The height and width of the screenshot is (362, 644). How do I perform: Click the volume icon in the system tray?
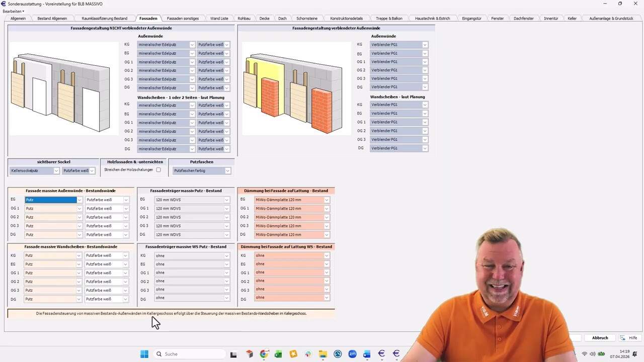coord(592,353)
